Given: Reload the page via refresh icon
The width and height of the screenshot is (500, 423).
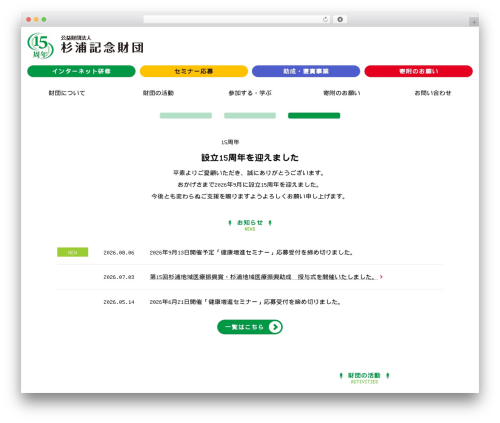Looking at the screenshot, I should 326,19.
